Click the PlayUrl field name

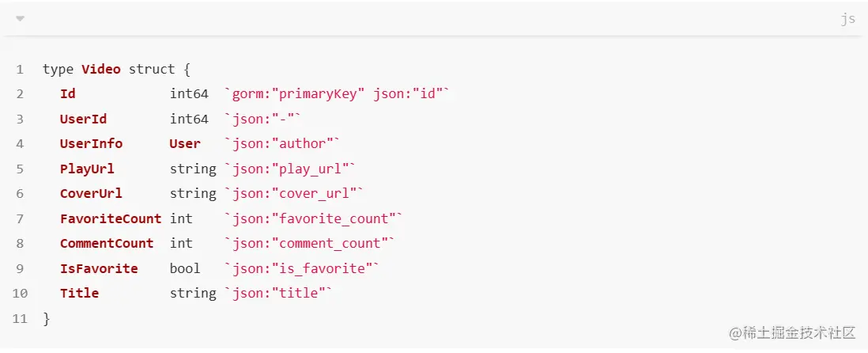(87, 169)
